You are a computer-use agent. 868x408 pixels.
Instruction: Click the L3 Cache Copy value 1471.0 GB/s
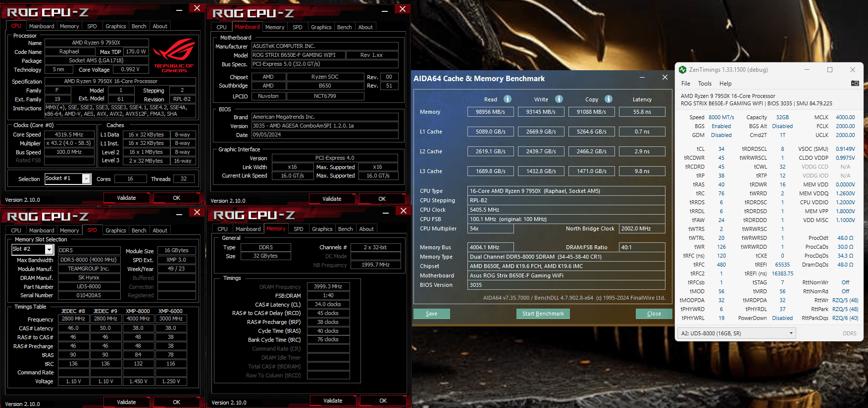(x=591, y=171)
